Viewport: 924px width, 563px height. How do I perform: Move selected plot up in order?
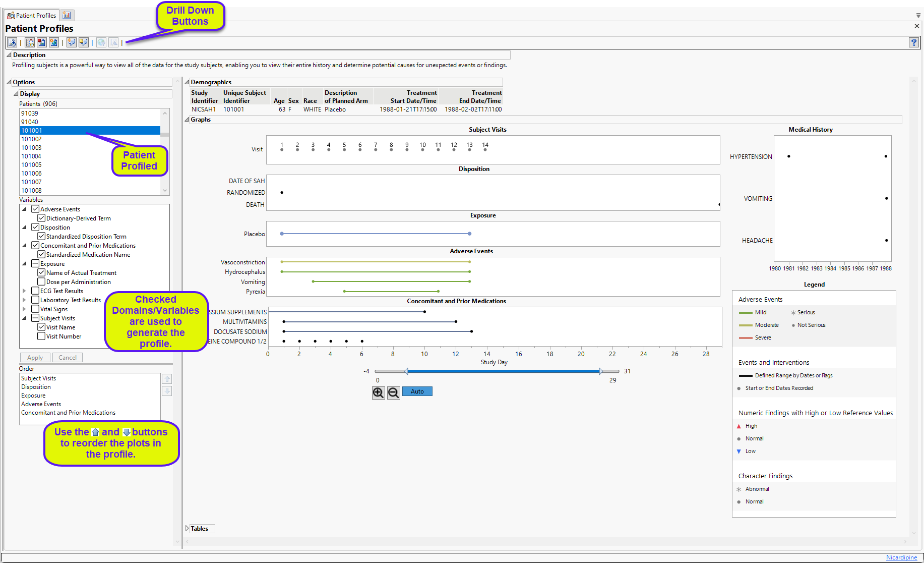pyautogui.click(x=167, y=379)
